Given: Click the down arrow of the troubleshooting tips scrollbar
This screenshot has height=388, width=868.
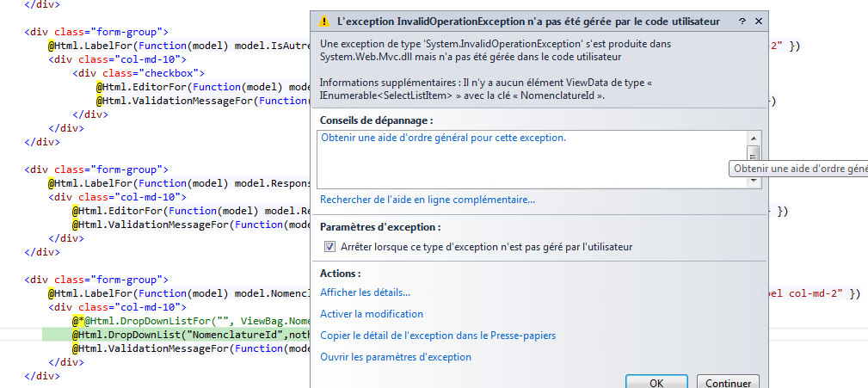Looking at the screenshot, I should 753,181.
